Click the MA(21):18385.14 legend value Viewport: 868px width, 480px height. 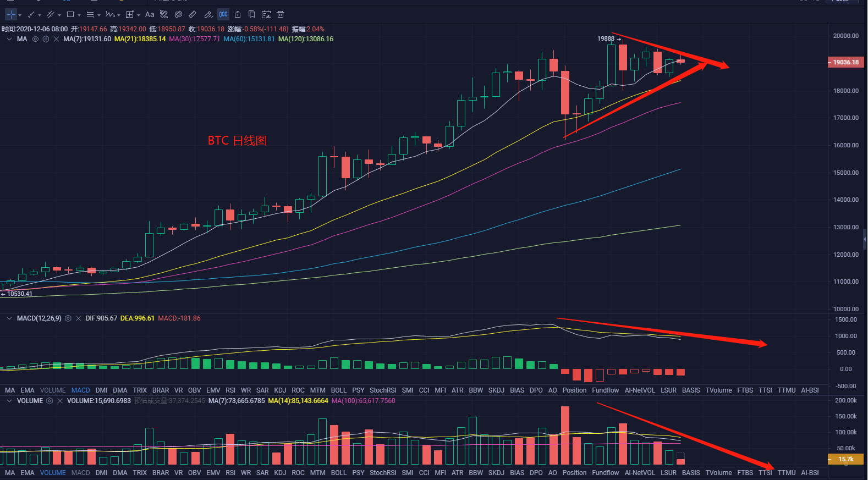(x=140, y=39)
